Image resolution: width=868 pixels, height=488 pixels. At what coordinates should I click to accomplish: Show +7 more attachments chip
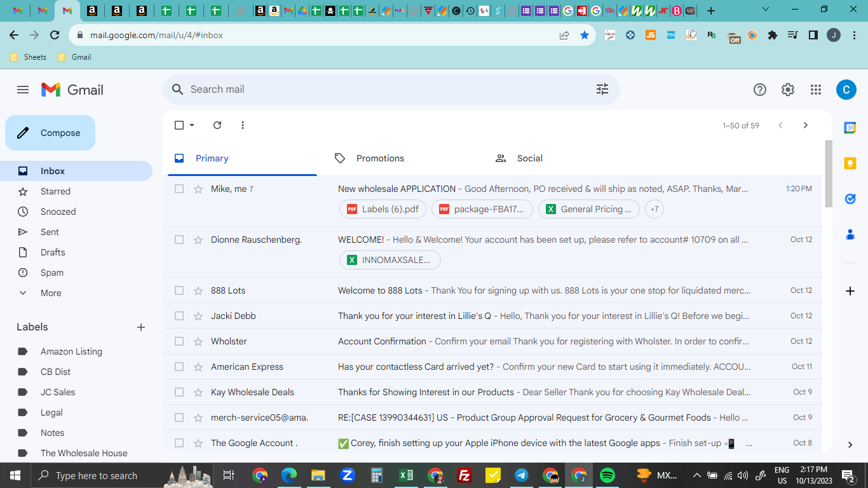tap(654, 209)
